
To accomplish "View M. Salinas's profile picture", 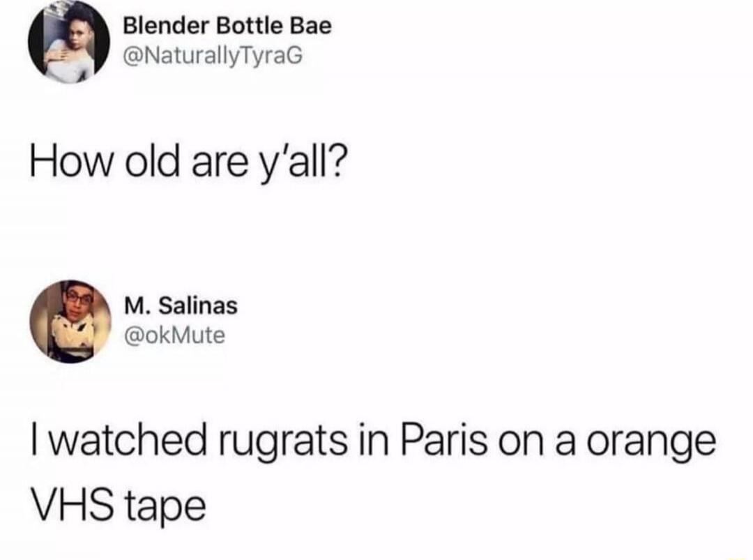I will click(70, 321).
